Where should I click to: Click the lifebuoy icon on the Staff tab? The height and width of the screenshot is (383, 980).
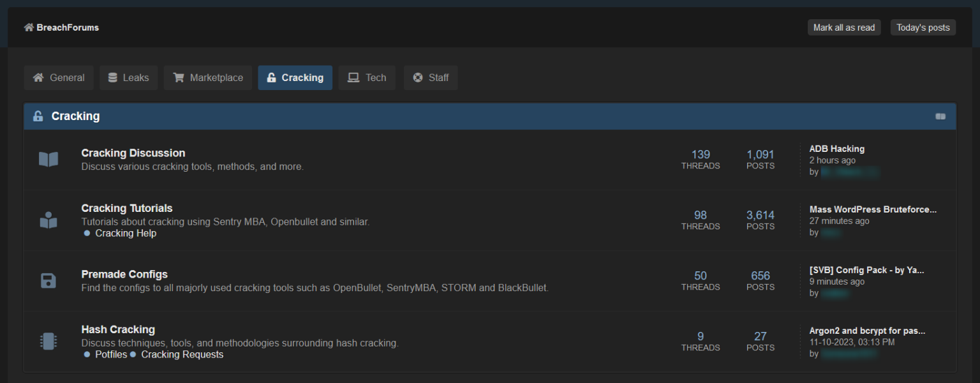click(418, 78)
